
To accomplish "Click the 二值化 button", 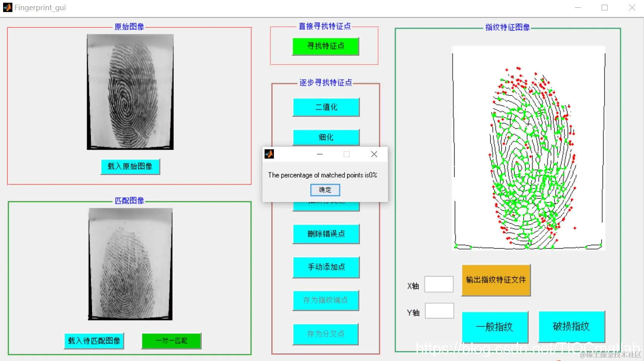I will [326, 107].
